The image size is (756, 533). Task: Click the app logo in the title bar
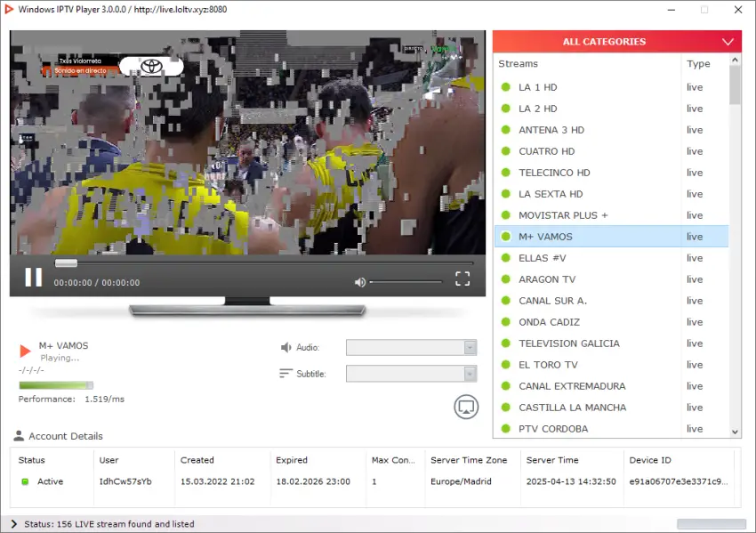[9, 9]
